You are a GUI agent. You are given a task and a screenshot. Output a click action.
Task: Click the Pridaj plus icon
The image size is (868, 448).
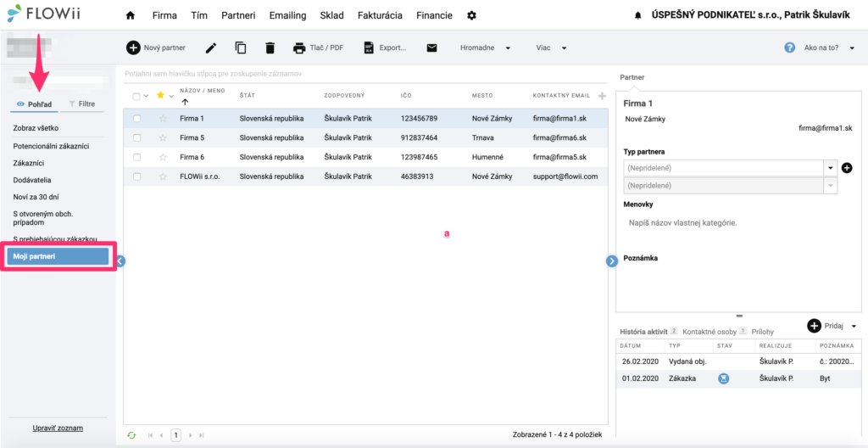click(813, 326)
